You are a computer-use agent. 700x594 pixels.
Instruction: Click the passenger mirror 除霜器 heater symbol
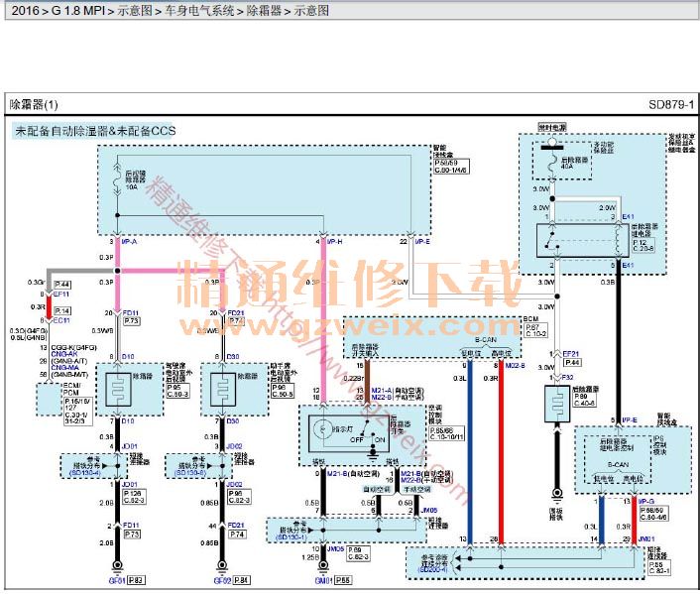tap(223, 390)
